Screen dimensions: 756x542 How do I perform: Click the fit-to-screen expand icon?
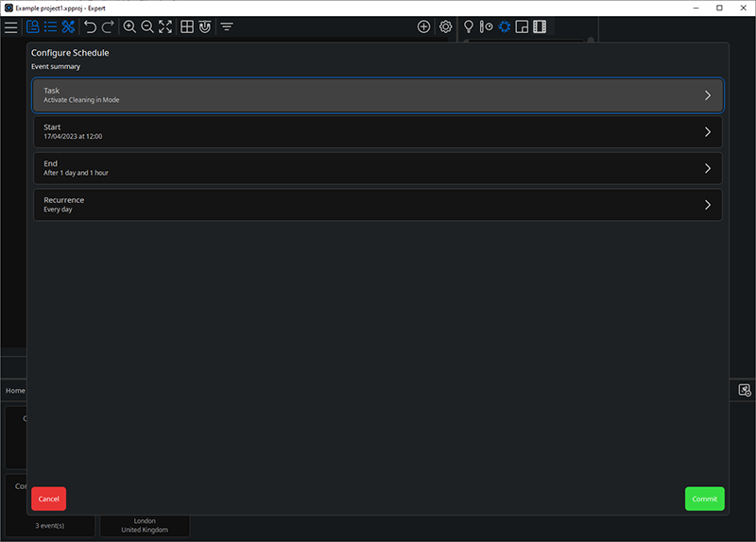click(165, 27)
